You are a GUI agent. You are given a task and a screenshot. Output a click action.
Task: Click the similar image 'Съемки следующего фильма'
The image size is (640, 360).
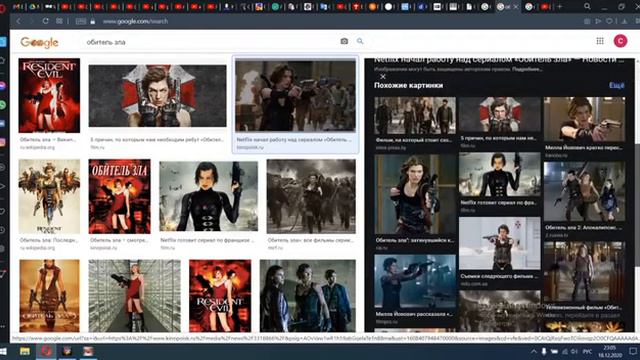click(500, 243)
